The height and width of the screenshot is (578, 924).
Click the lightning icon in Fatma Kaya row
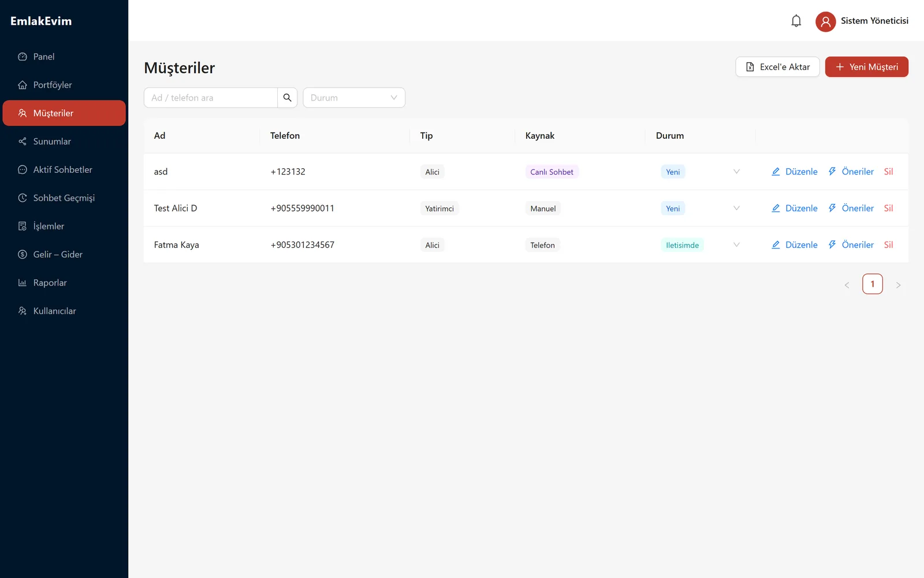(x=832, y=244)
